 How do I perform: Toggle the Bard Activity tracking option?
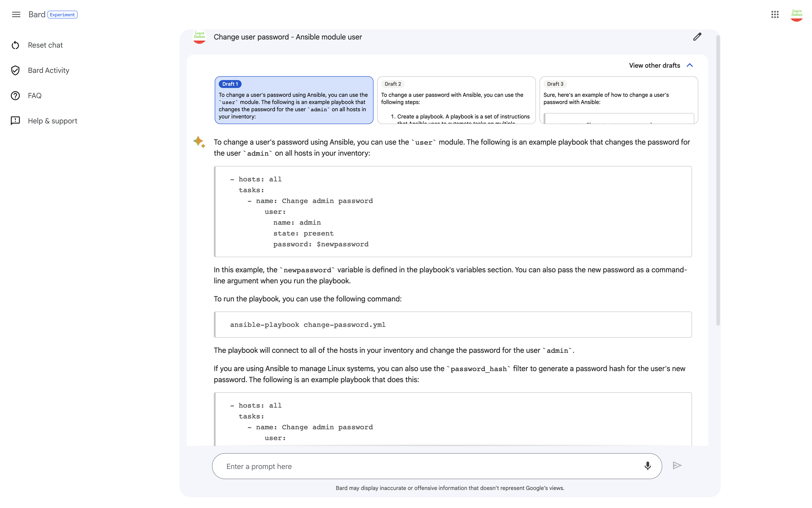[48, 70]
